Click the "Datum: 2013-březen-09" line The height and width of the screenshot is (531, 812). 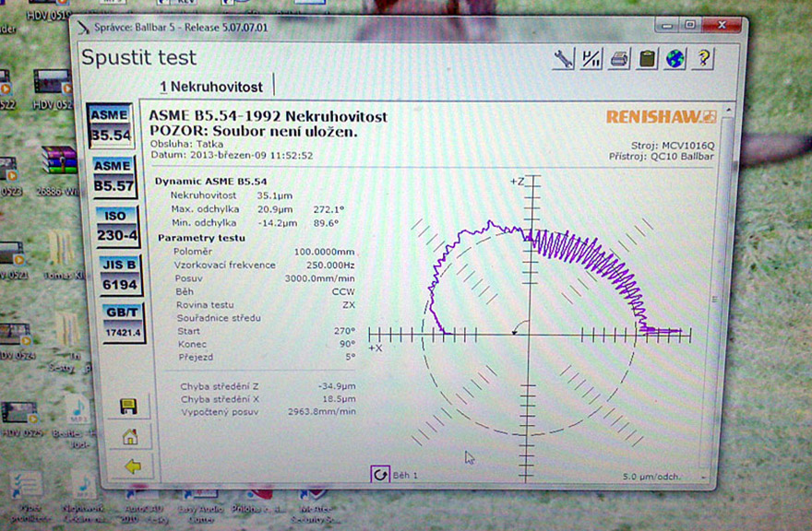232,155
